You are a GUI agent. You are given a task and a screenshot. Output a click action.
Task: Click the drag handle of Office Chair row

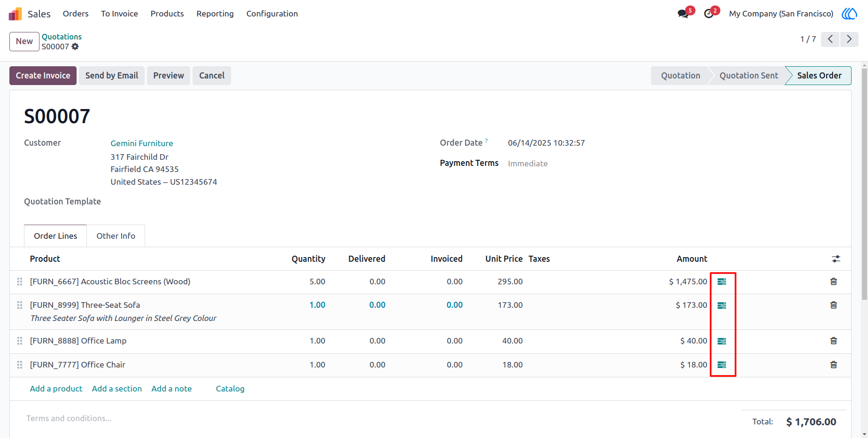point(20,365)
